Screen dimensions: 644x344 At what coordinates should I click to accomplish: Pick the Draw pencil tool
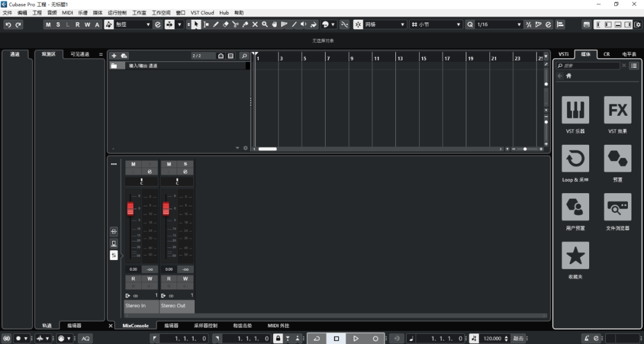pos(216,24)
